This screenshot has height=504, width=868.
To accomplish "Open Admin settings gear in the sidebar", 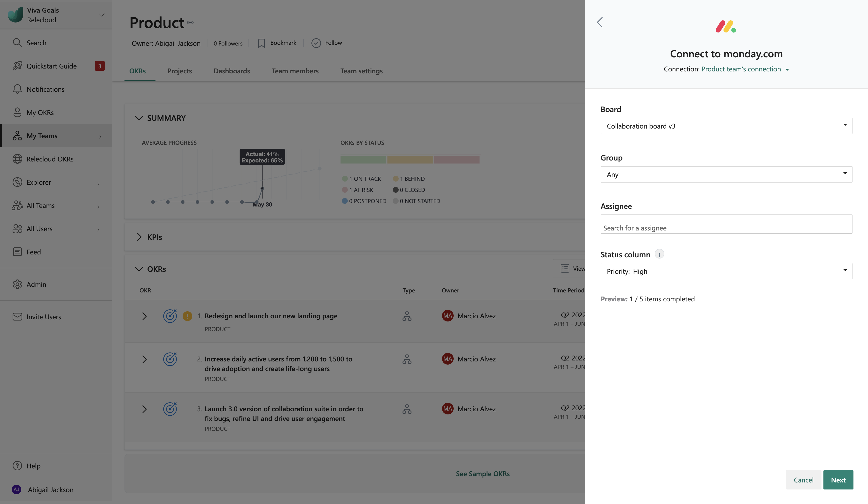I will pos(17,284).
